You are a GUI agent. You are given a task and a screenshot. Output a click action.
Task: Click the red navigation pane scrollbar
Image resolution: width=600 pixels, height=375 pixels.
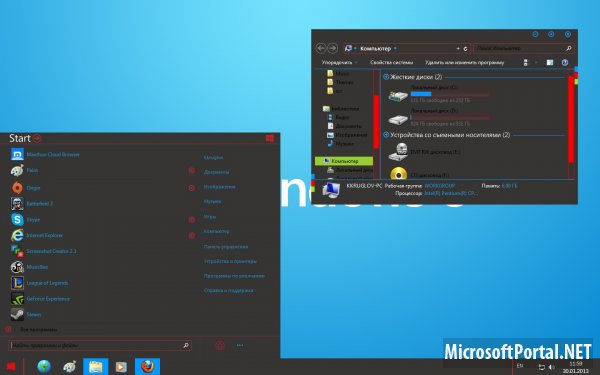(x=377, y=122)
